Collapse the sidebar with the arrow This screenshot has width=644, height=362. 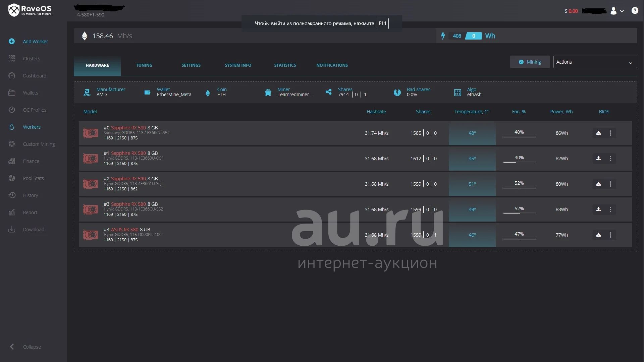(12, 347)
